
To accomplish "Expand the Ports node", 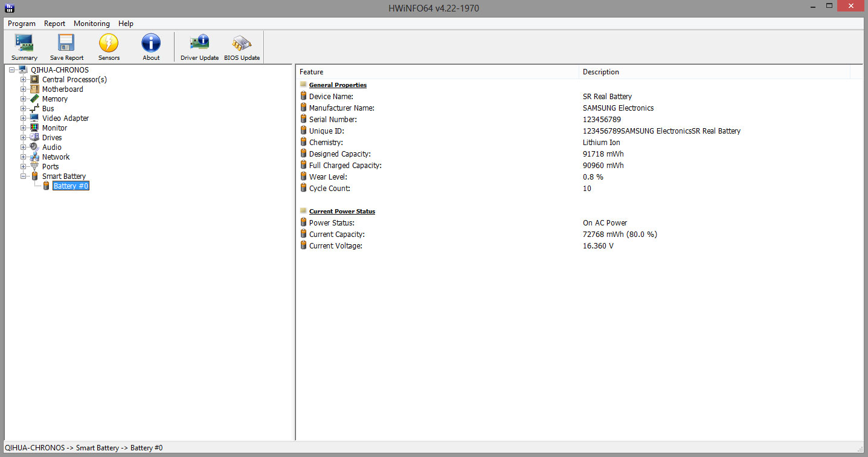I will pyautogui.click(x=24, y=167).
